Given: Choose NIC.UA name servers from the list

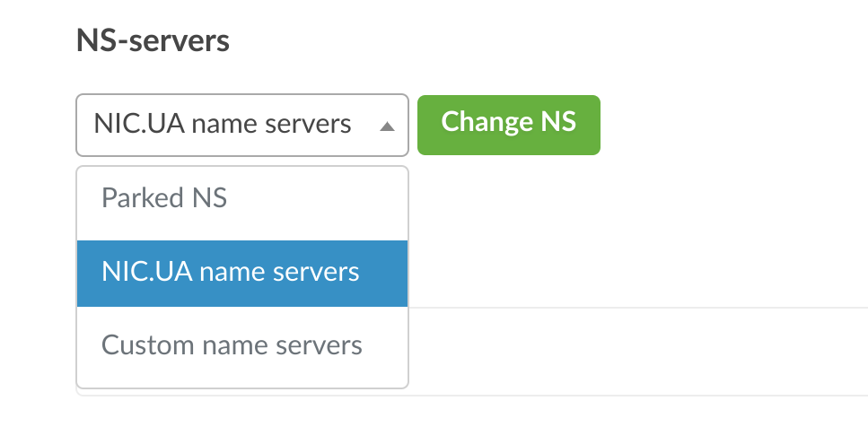Looking at the screenshot, I should pos(242,273).
